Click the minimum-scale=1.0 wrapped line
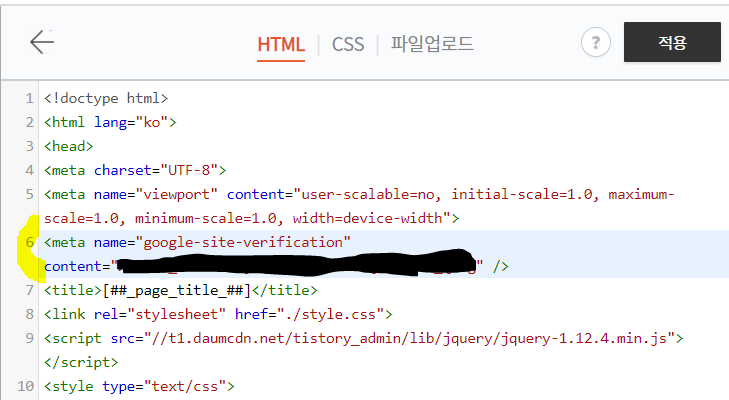Screen dimensions: 729x400 coord(252,219)
